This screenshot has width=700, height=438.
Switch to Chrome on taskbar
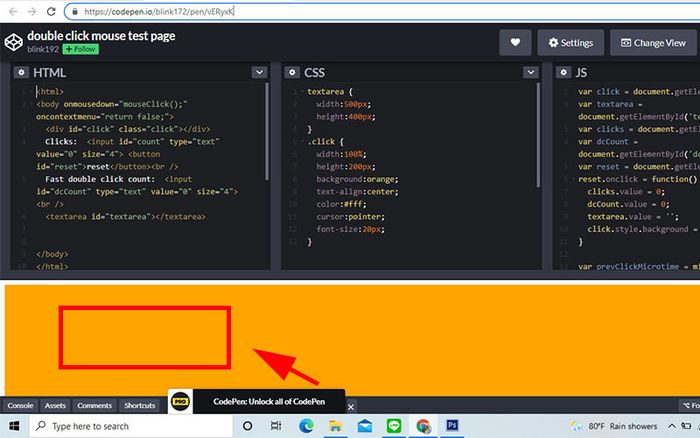coord(423,426)
